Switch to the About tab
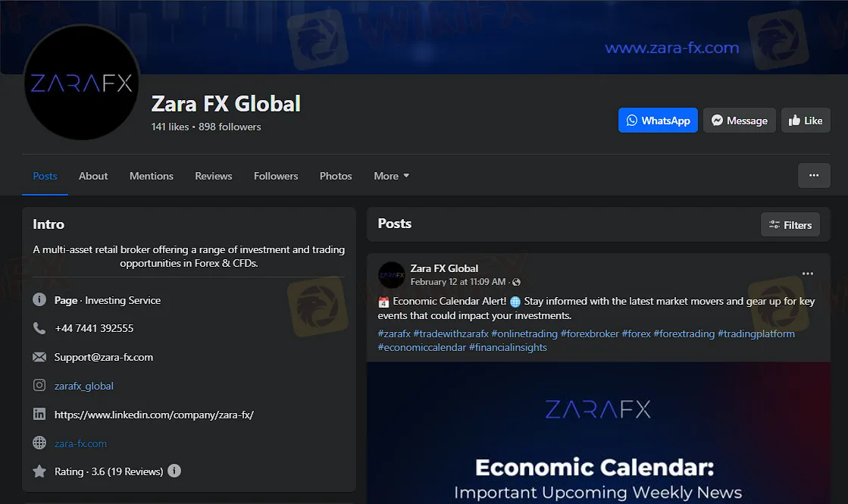 93,176
